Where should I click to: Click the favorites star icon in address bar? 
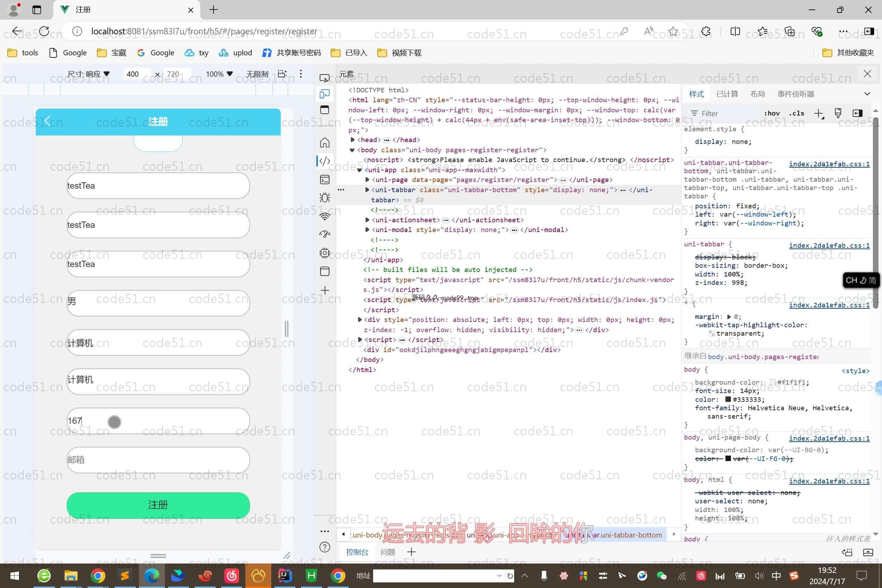pyautogui.click(x=673, y=31)
